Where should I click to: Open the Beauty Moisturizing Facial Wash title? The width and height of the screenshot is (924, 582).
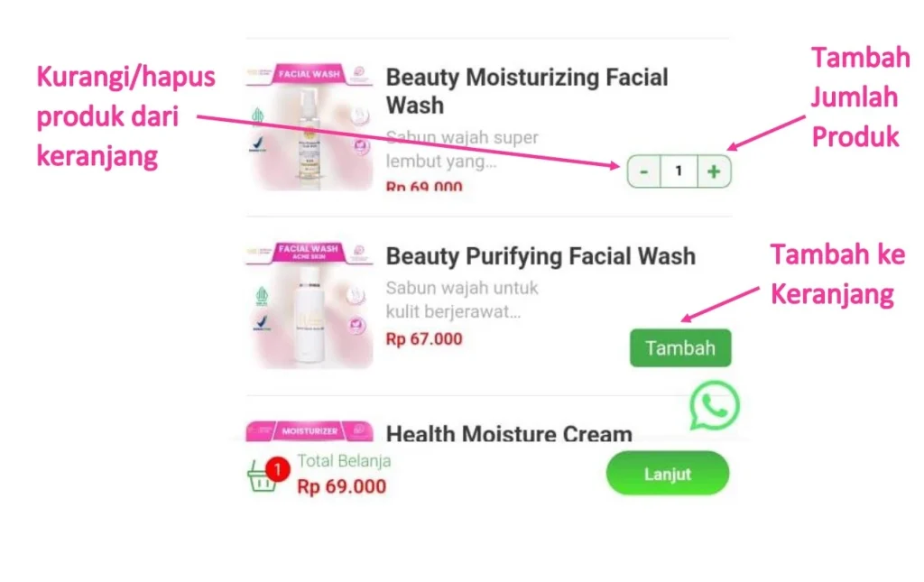(x=527, y=91)
